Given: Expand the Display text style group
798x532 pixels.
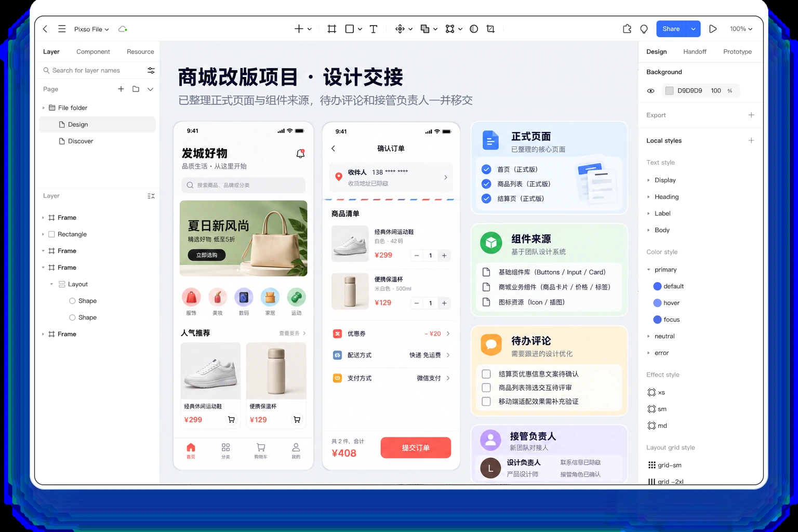Looking at the screenshot, I should pyautogui.click(x=648, y=180).
